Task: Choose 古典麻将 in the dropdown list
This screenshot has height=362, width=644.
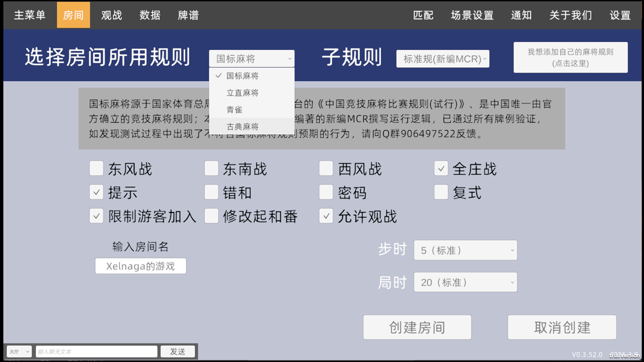Action: (x=243, y=127)
